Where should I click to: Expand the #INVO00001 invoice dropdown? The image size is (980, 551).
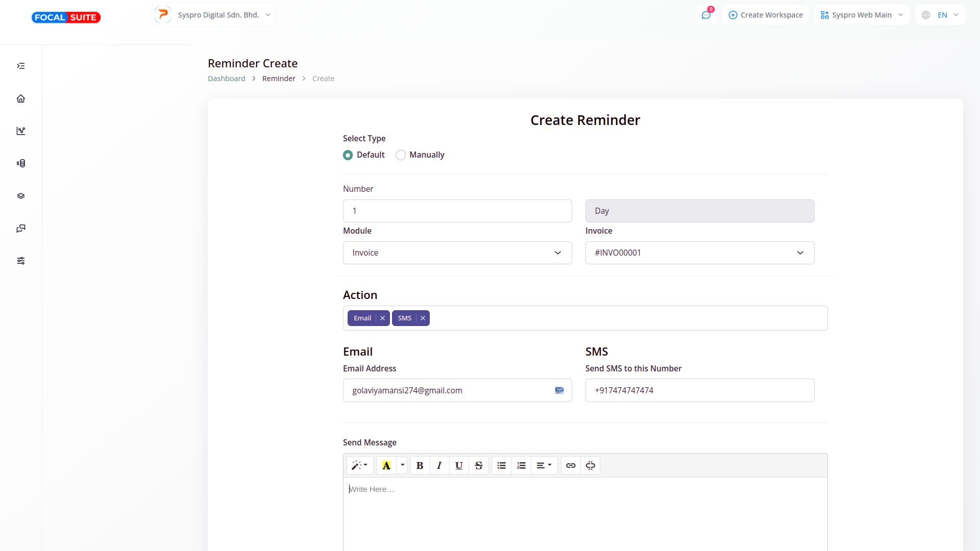(699, 253)
